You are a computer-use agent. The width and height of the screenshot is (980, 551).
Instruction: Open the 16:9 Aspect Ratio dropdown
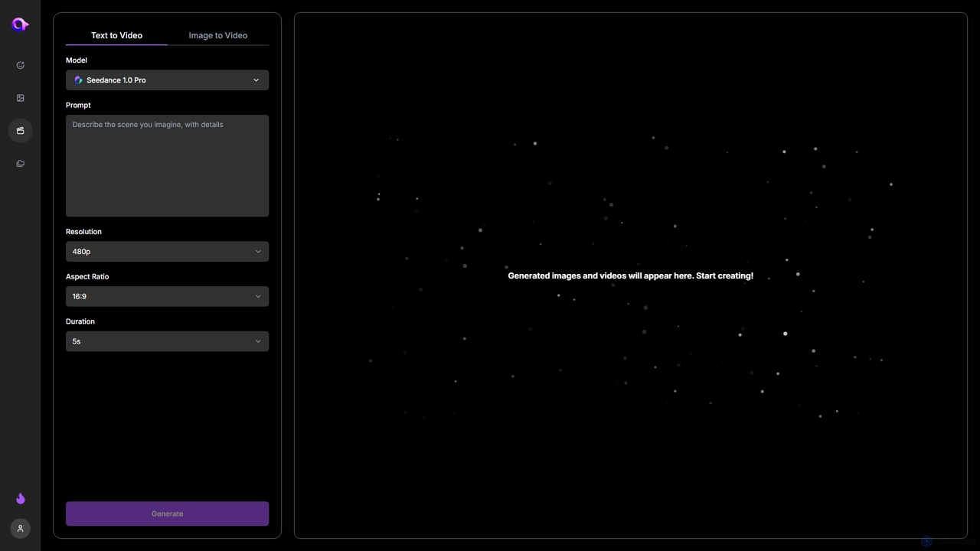(x=167, y=296)
